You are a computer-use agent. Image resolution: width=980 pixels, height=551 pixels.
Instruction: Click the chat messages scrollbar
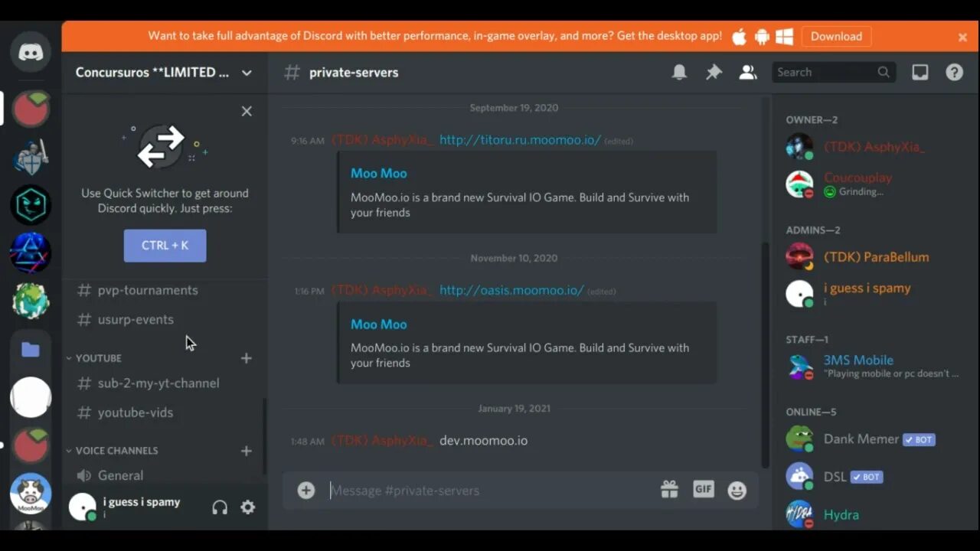pos(765,354)
